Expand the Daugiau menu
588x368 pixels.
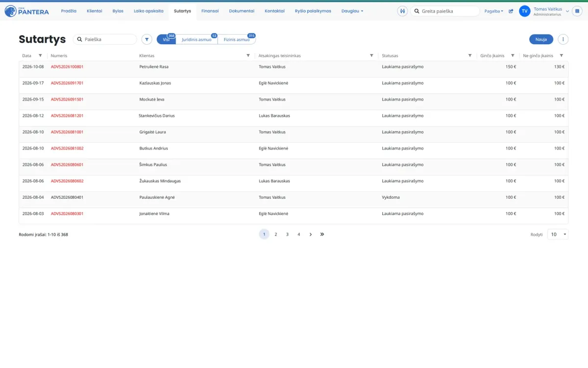(352, 11)
